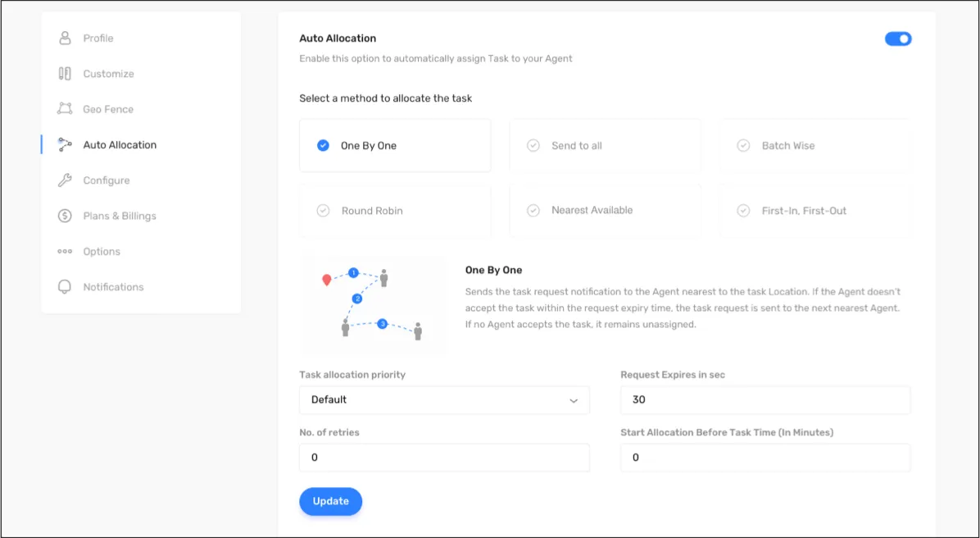Click the Auto Allocation route icon

(x=65, y=145)
